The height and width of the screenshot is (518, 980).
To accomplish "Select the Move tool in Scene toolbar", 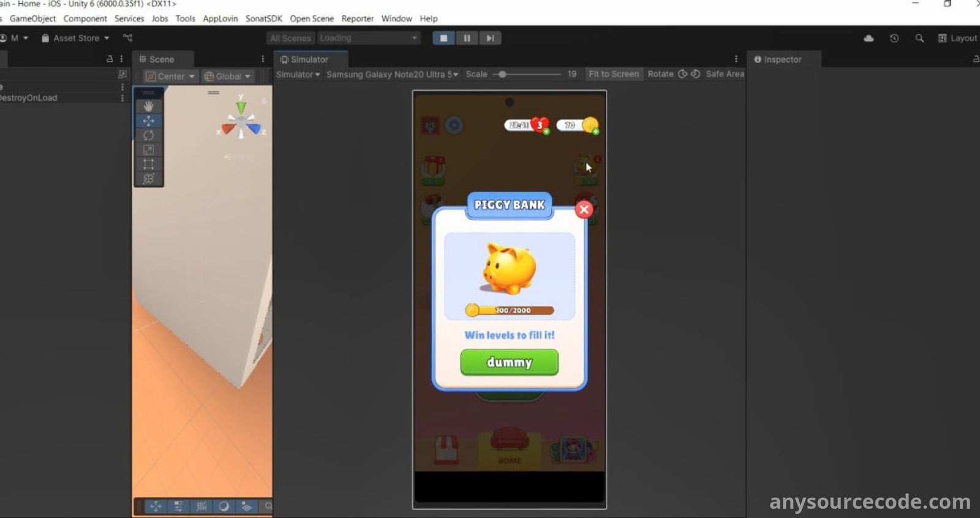I will (148, 121).
